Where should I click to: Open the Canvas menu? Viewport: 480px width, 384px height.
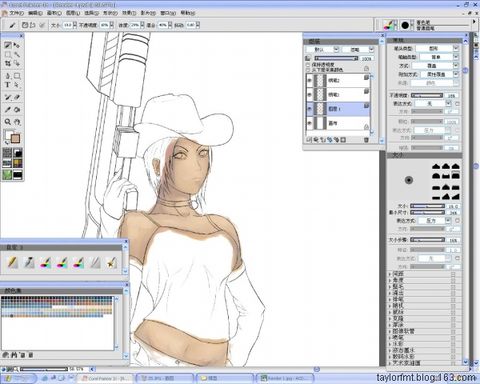[x=54, y=13]
